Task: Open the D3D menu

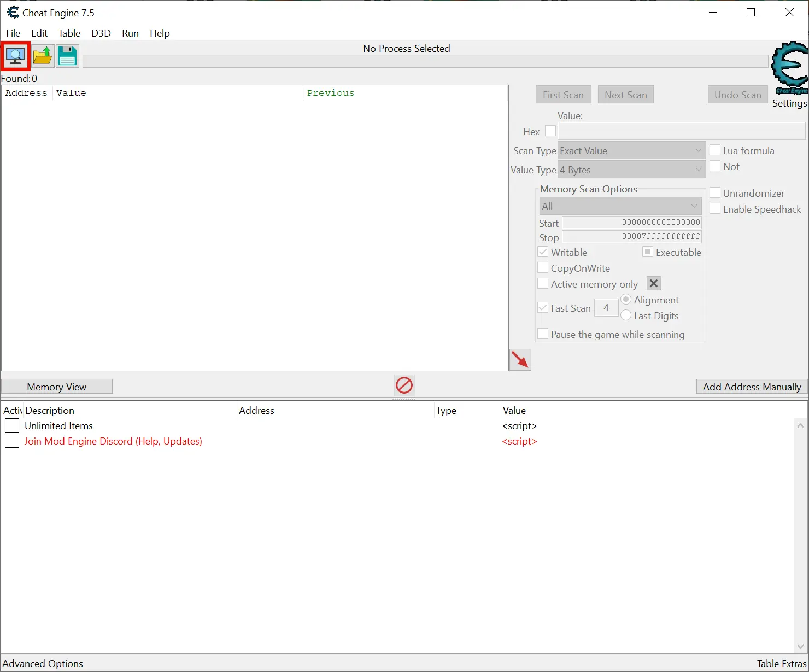Action: point(101,33)
